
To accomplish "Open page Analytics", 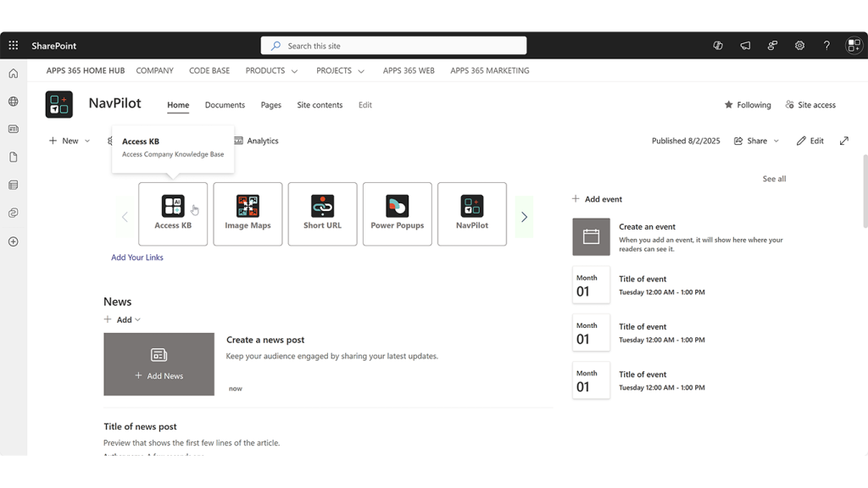I will [x=256, y=141].
